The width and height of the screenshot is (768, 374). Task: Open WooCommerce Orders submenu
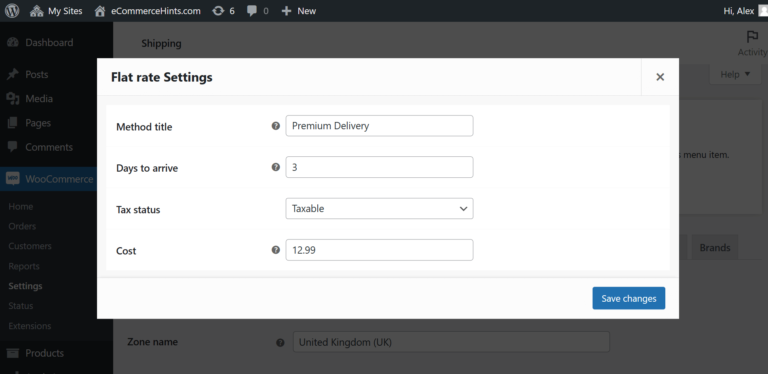[x=22, y=226]
